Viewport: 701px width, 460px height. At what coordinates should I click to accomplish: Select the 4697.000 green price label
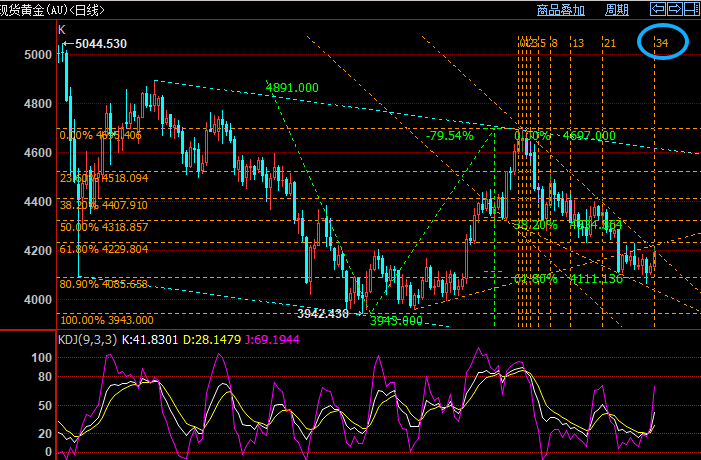click(x=589, y=136)
